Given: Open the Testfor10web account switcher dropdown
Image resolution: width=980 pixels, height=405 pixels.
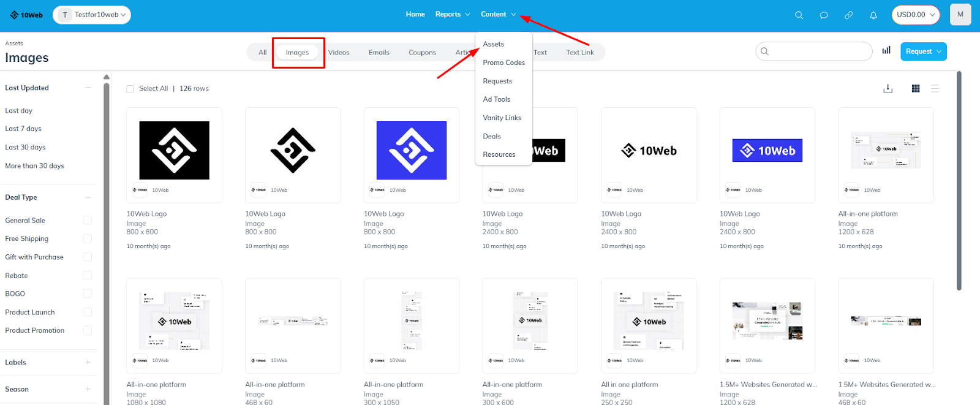Looking at the screenshot, I should (x=92, y=15).
